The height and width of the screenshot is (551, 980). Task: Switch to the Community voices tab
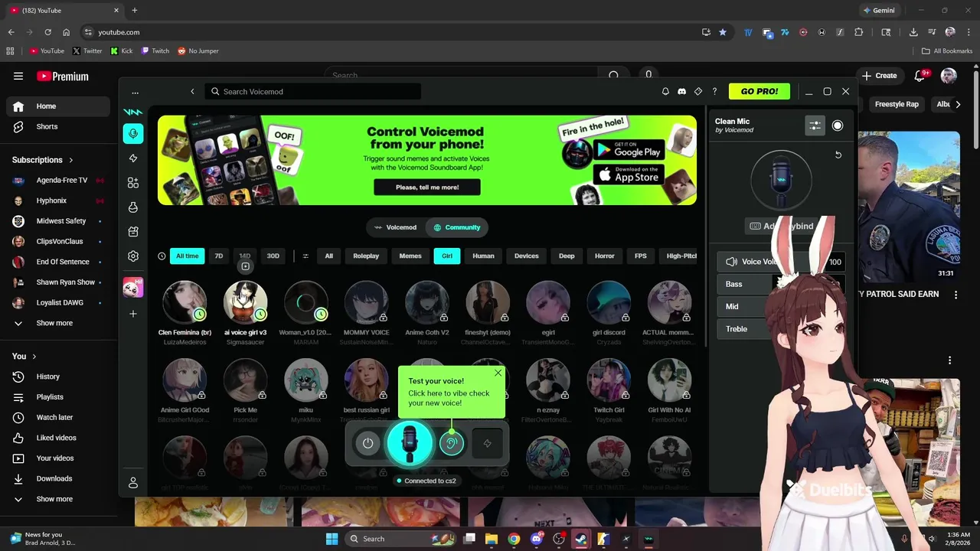pyautogui.click(x=457, y=227)
